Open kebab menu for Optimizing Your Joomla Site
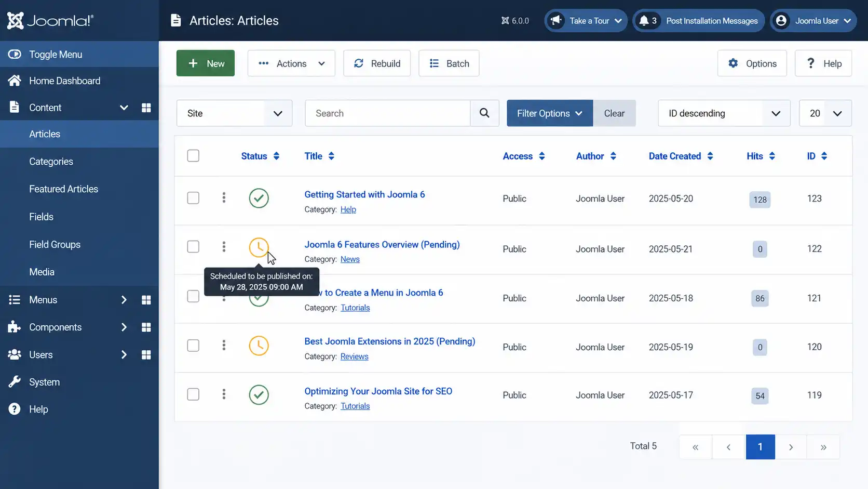 point(224,394)
